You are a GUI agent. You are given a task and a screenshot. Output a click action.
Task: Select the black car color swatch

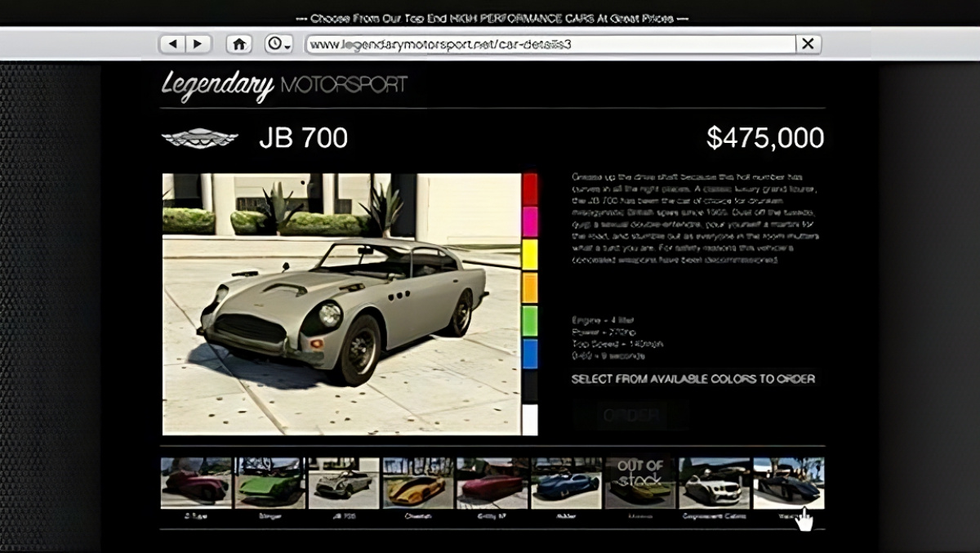click(530, 387)
